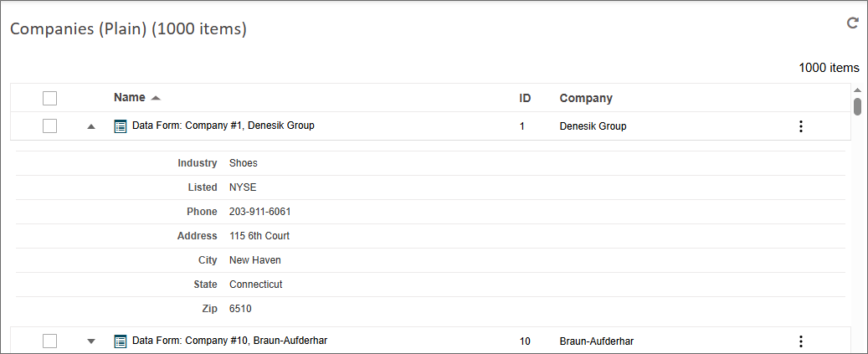This screenshot has width=868, height=354.
Task: Open Data Form: Company #1, Denesik Group
Action: tap(223, 126)
